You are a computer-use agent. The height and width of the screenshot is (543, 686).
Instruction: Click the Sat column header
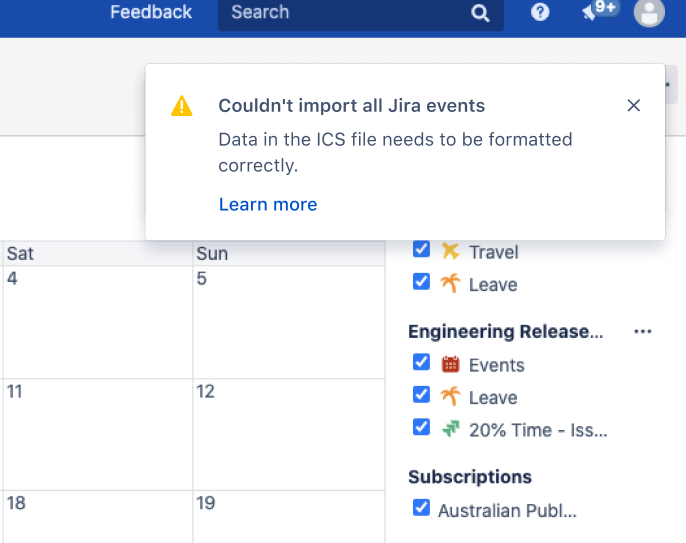tap(98, 253)
